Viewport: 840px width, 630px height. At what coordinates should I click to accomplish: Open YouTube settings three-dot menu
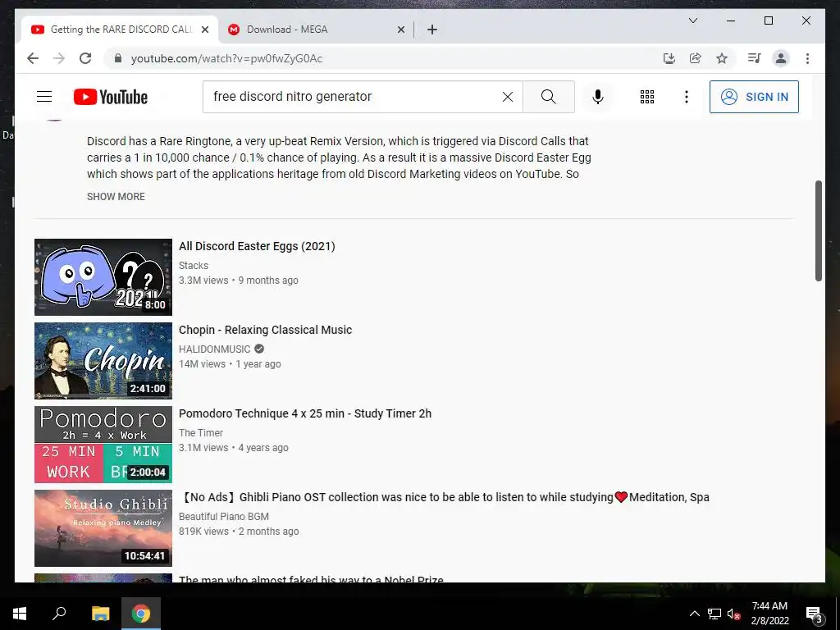tap(687, 97)
